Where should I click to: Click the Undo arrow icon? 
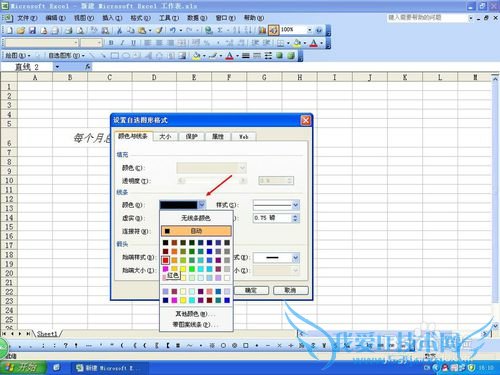[x=172, y=30]
